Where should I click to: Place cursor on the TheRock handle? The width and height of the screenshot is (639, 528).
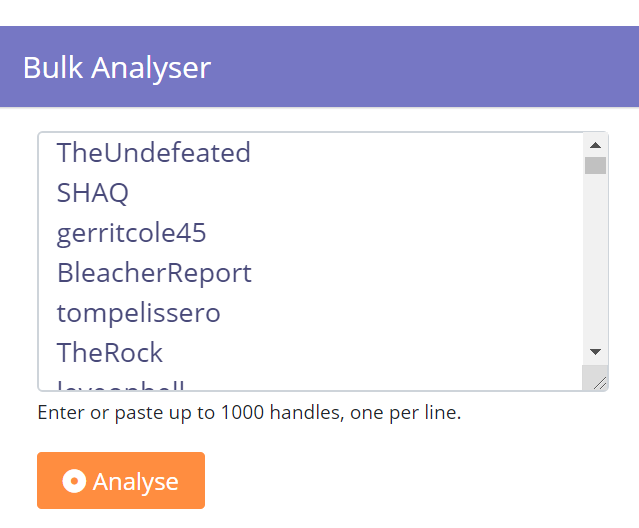pyautogui.click(x=110, y=352)
